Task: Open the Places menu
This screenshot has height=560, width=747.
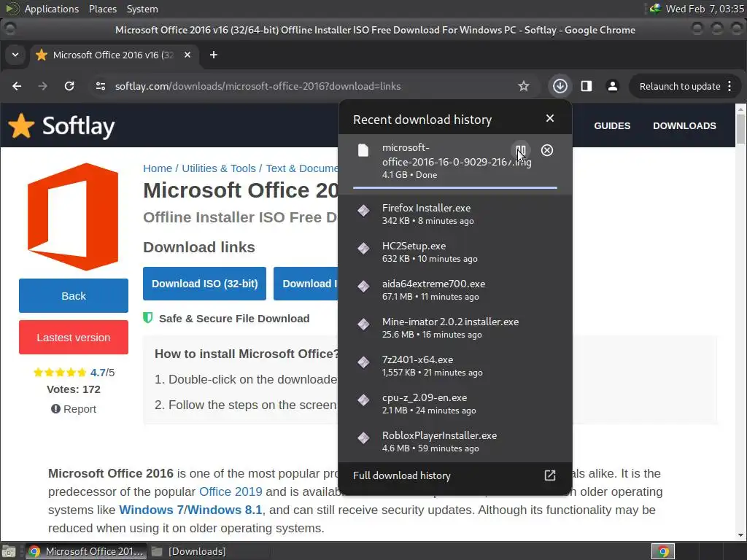Action: (102, 9)
